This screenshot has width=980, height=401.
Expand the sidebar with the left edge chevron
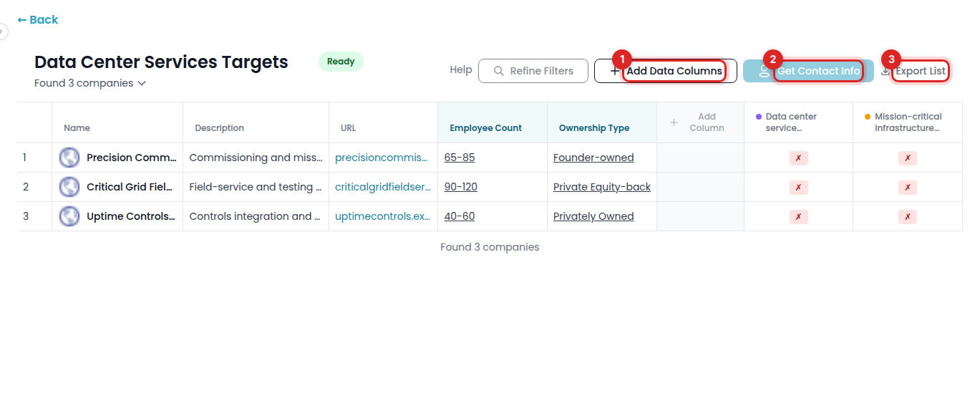pos(3,32)
